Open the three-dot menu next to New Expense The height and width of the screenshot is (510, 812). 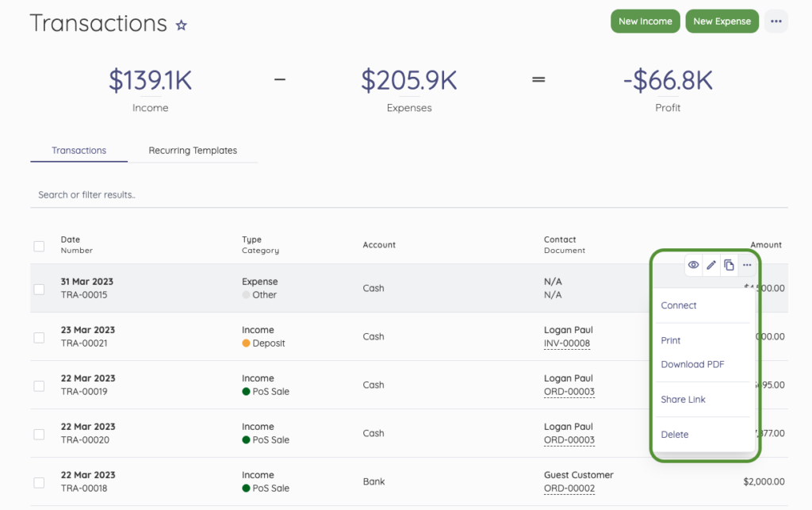[x=776, y=21]
